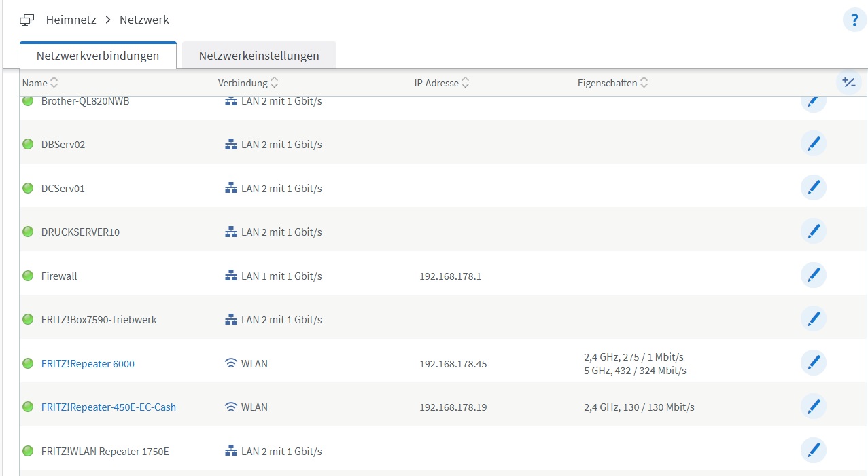
Task: Click the Firewall device name
Action: pos(59,276)
